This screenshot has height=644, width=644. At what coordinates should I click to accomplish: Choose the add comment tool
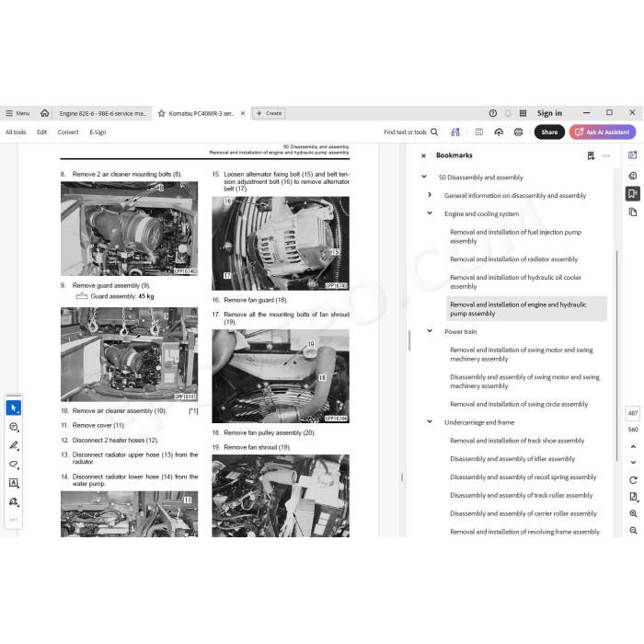pos(14,427)
